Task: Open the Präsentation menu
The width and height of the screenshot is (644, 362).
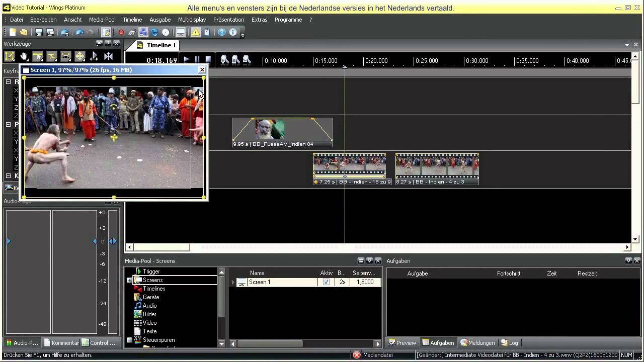Action: tap(229, 20)
